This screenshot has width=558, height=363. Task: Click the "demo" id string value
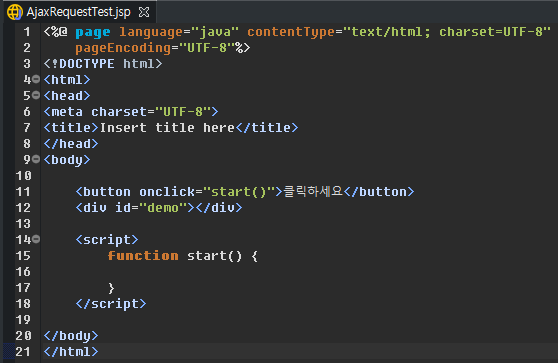click(163, 208)
